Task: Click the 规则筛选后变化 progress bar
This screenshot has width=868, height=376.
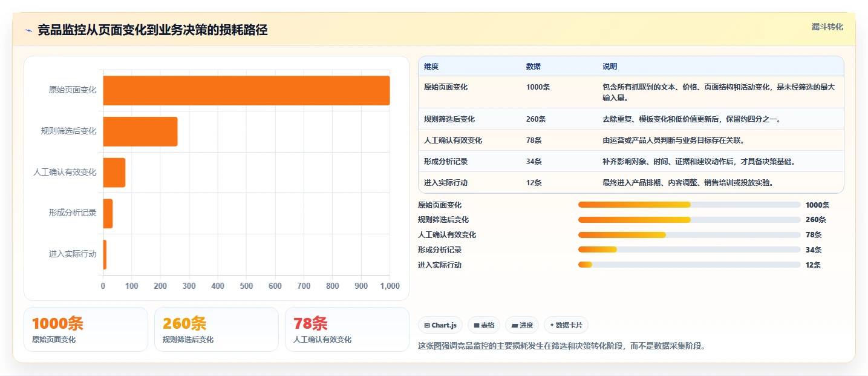Action: [x=689, y=220]
